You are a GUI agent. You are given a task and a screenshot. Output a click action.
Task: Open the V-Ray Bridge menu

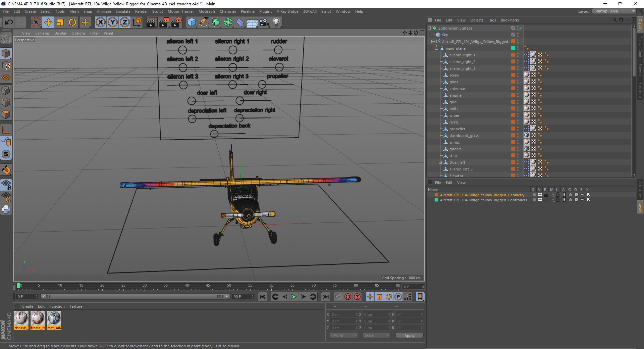[x=287, y=11]
